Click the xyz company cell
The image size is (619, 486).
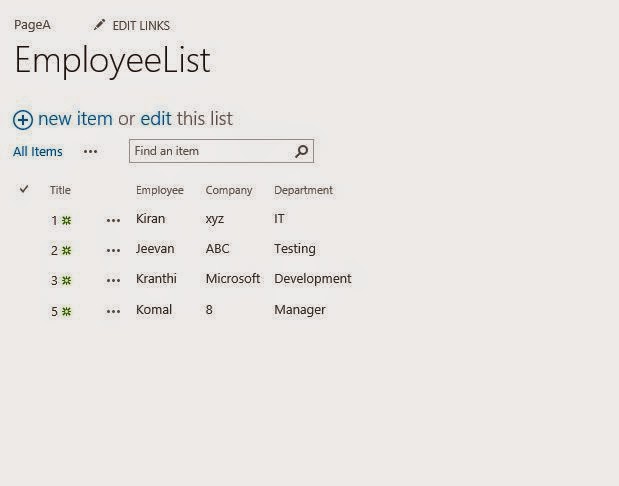click(x=215, y=220)
